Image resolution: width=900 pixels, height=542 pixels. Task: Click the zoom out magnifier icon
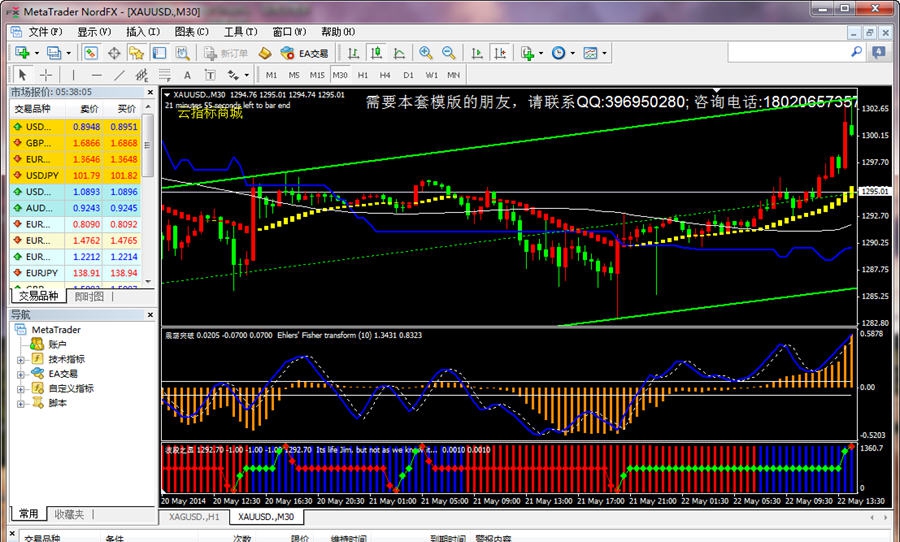point(448,53)
